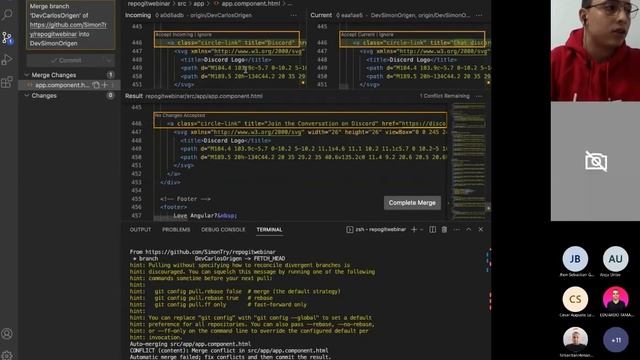Click the Commit button
640x360 pixels.
click(65, 60)
